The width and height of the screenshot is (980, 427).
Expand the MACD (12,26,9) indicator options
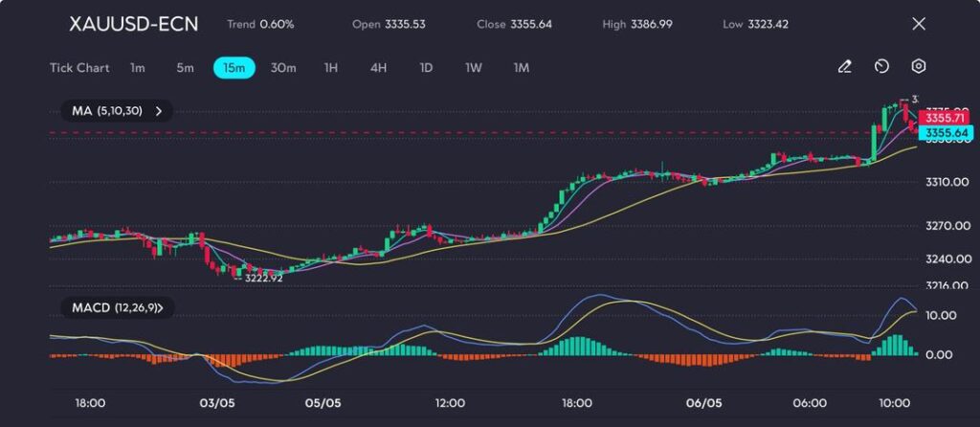tap(160, 308)
